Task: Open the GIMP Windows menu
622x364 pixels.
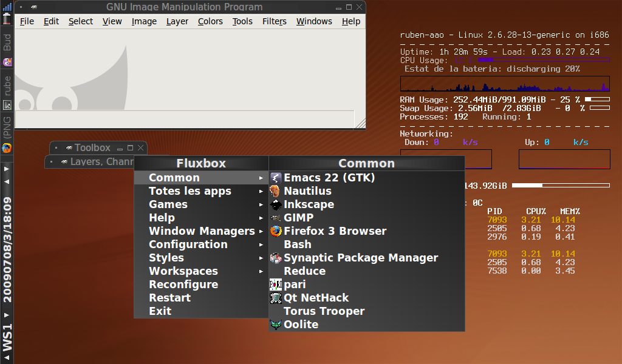Action: (x=314, y=21)
